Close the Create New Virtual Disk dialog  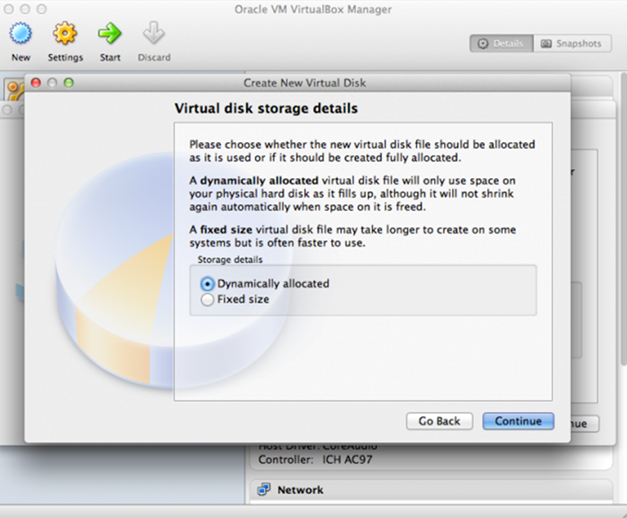point(36,83)
